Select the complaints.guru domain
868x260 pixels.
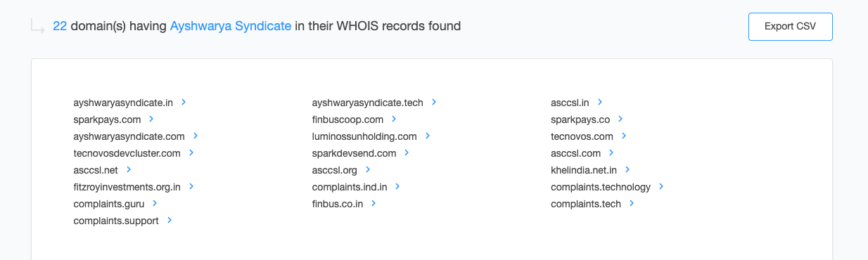coord(109,204)
